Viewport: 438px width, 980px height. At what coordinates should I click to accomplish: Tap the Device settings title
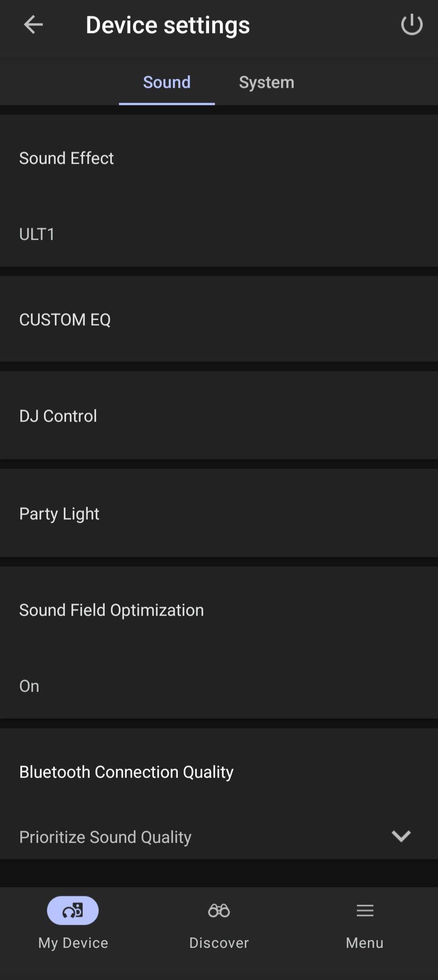click(x=167, y=25)
